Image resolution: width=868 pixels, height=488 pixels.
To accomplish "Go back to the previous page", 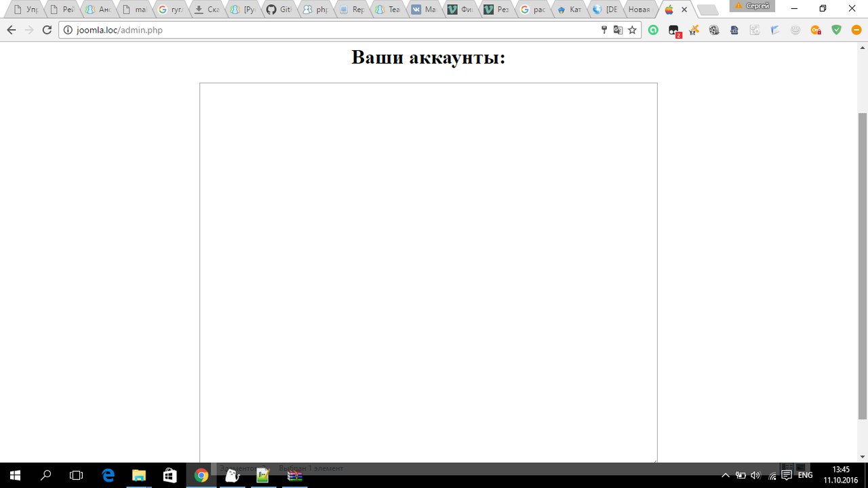I will click(x=11, y=30).
